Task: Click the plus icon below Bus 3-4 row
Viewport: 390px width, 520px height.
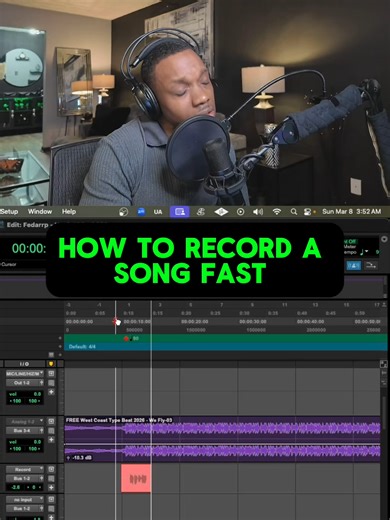Action: pyautogui.click(x=51, y=440)
